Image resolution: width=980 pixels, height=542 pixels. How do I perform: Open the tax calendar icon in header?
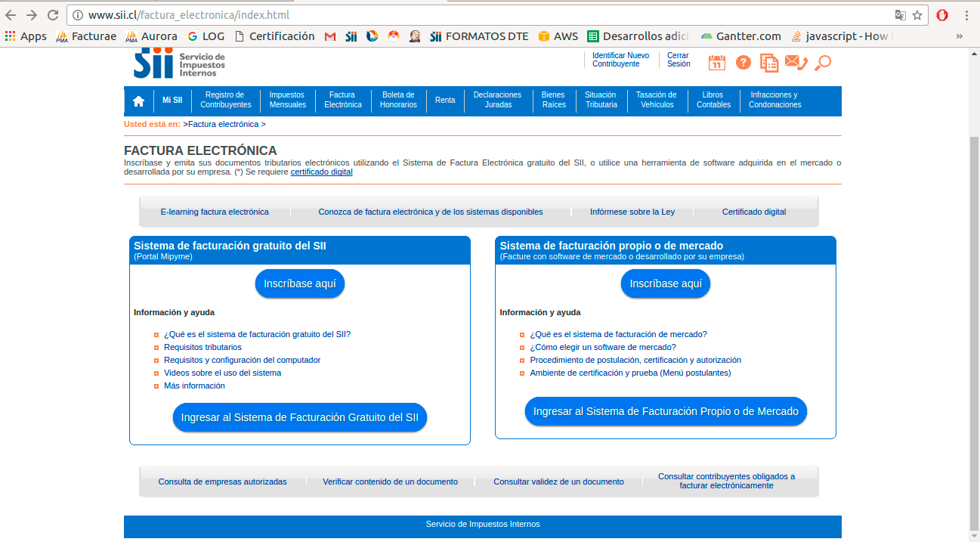pos(716,63)
